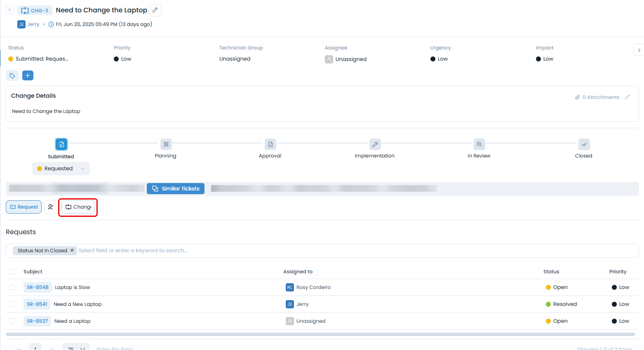Screen dimensions: 644x350
Task: Click the Implementation wrench icon
Action: pyautogui.click(x=375, y=144)
